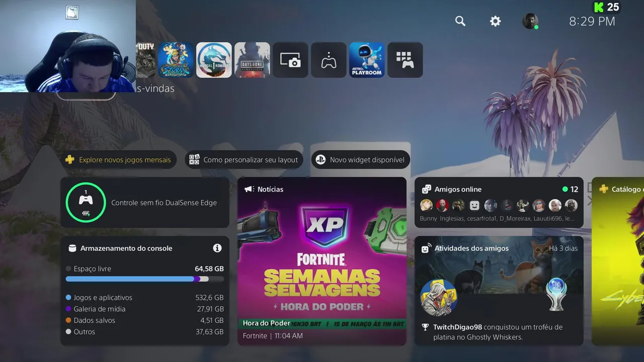Open 'Como personalizar seu layout' pill

point(244,160)
